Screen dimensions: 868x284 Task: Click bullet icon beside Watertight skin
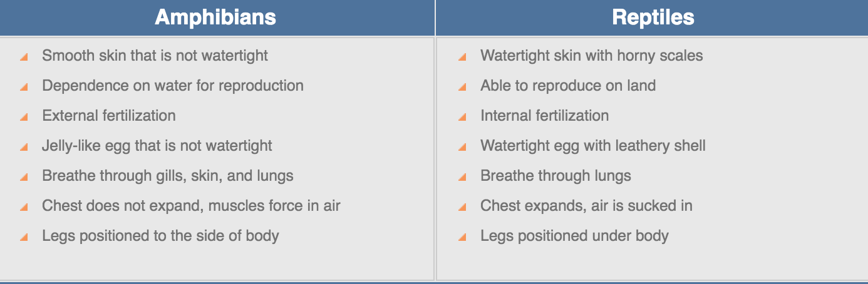[x=463, y=57]
